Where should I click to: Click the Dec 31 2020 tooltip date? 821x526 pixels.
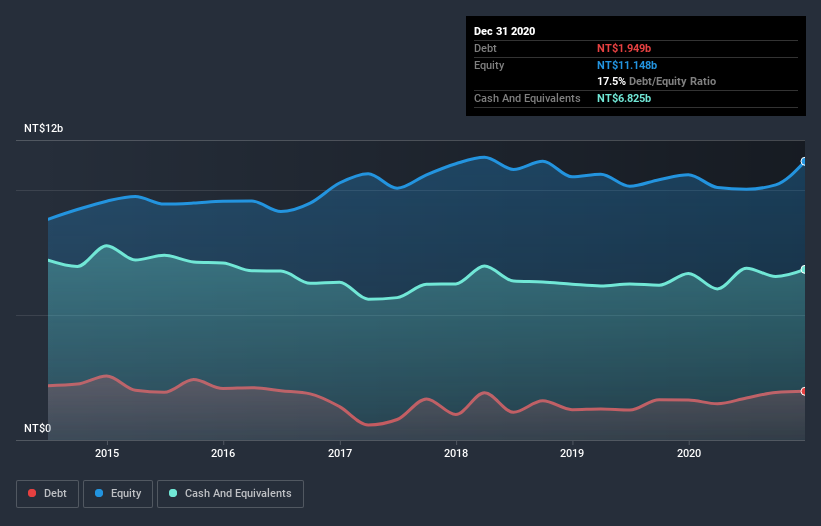click(505, 31)
